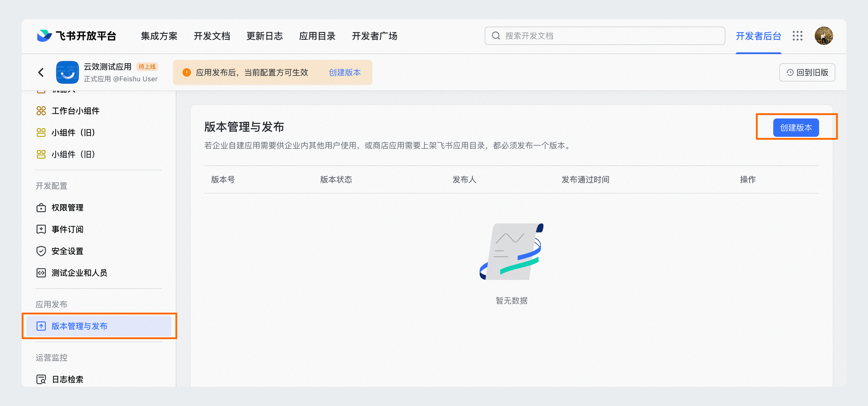Screen dimensions: 868x406
Task: Click the 发布人 column header
Action: click(x=464, y=180)
